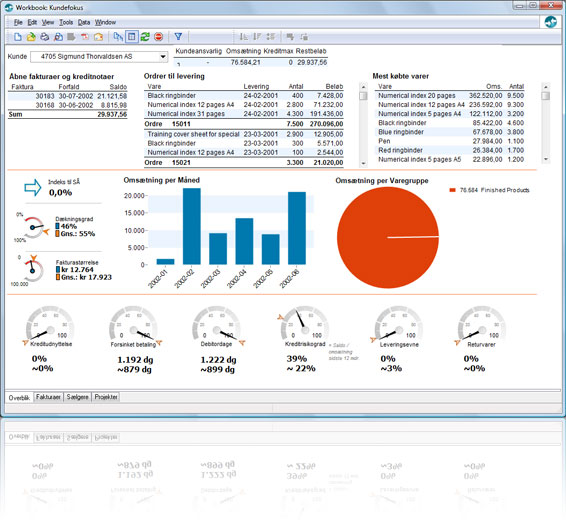
Task: Click the Forsinket betaling gauge
Action: click(x=133, y=323)
